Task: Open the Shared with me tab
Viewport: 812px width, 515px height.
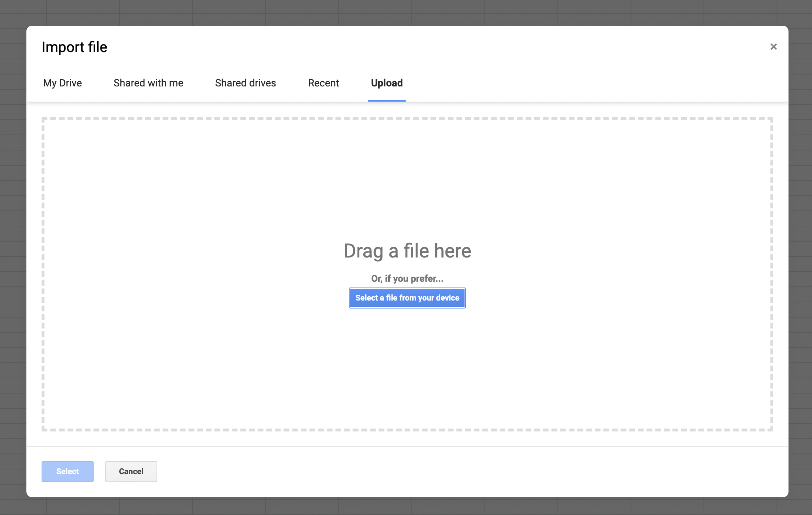Action: [x=148, y=83]
